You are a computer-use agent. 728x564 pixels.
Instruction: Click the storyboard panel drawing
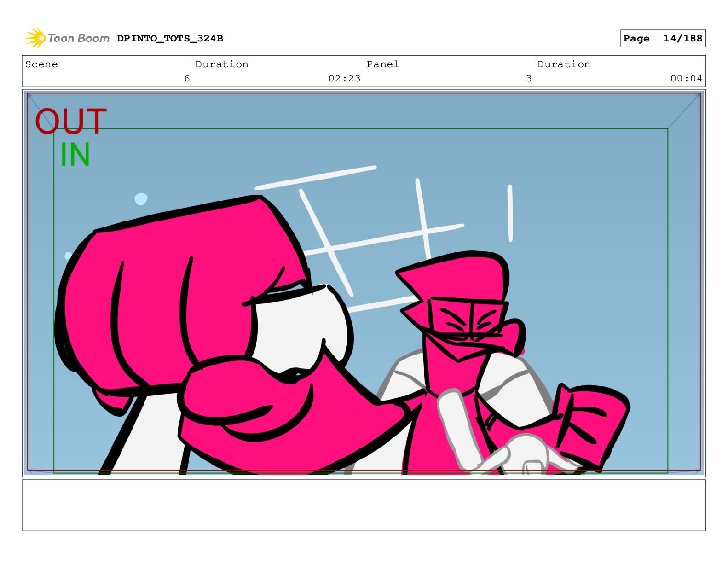pyautogui.click(x=364, y=283)
